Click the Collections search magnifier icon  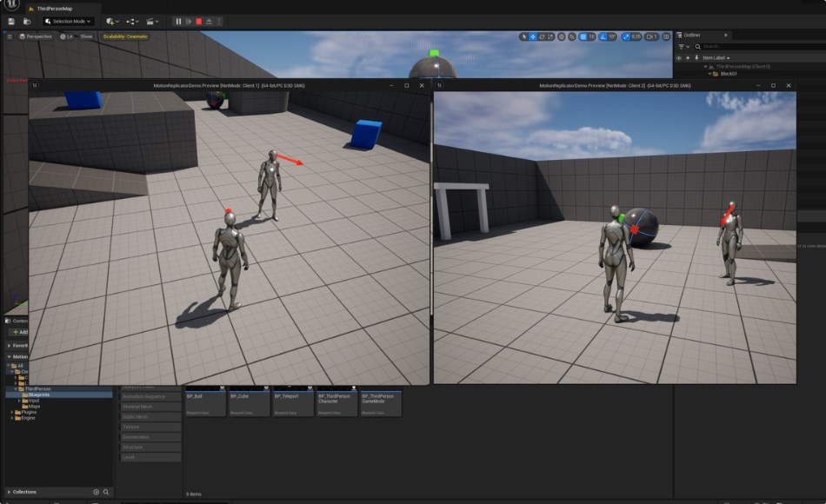[x=106, y=492]
